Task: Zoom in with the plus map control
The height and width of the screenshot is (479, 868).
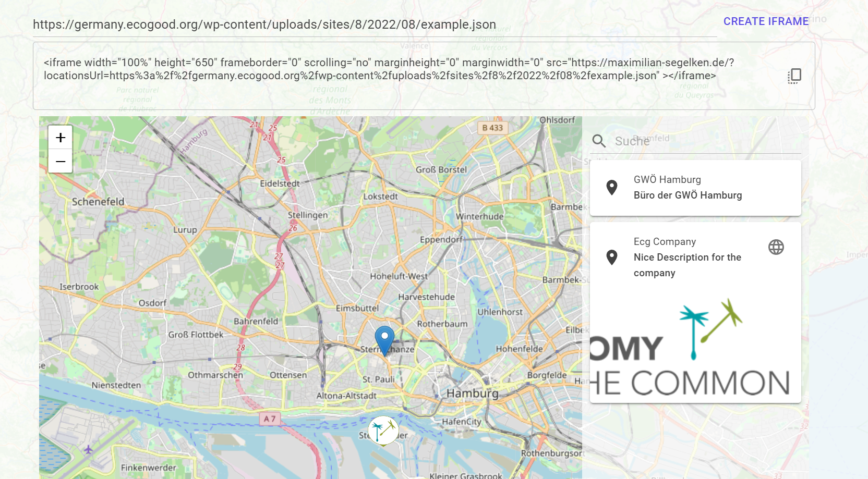Action: pyautogui.click(x=60, y=137)
